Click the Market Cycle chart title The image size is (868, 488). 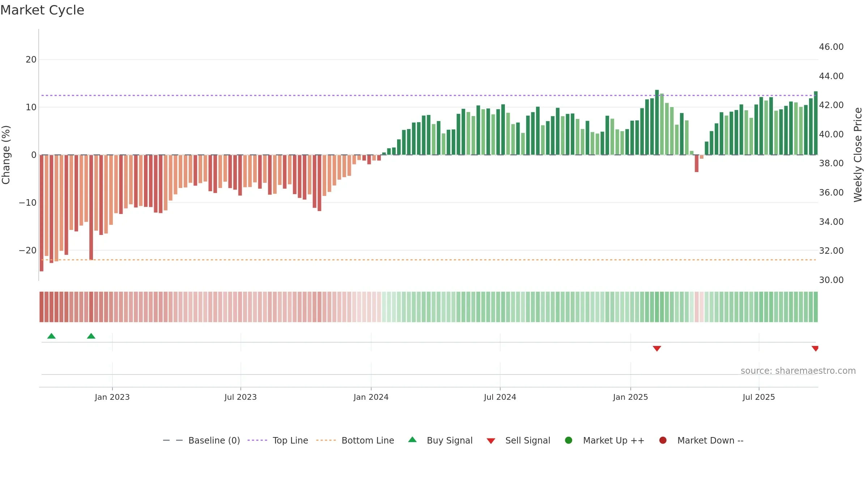(42, 10)
